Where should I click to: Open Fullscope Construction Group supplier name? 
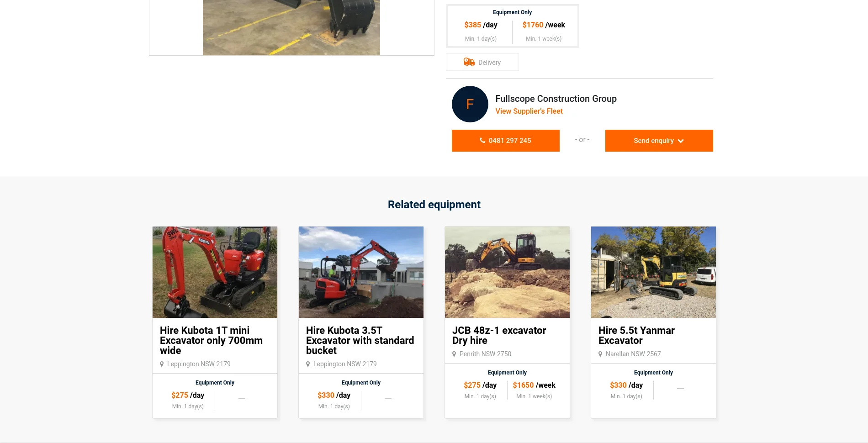pyautogui.click(x=556, y=99)
